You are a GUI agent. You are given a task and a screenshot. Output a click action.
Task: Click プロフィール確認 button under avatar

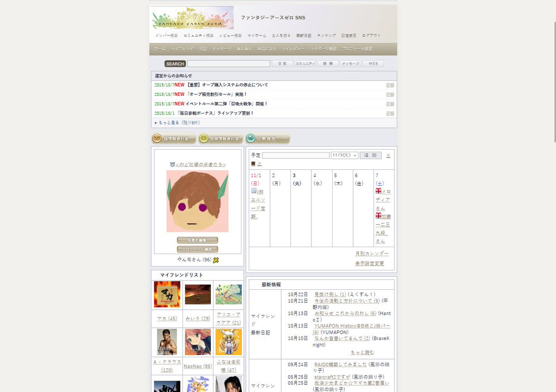pos(197,249)
